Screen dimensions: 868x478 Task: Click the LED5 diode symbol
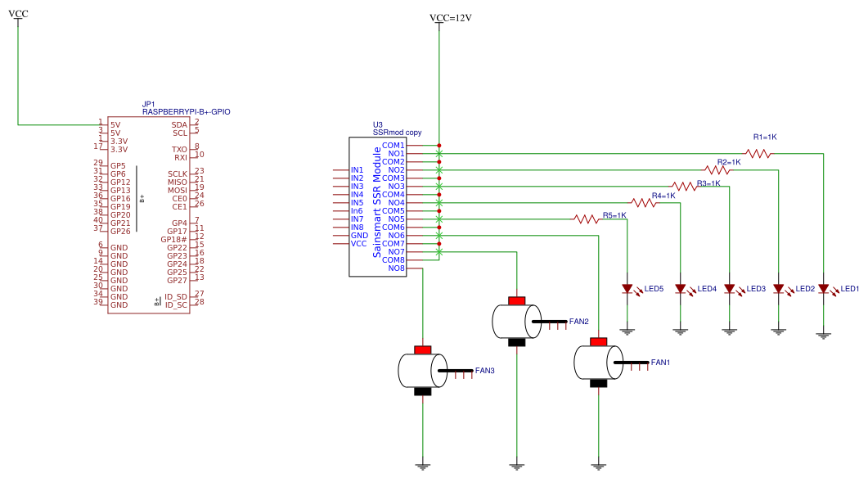click(x=627, y=289)
